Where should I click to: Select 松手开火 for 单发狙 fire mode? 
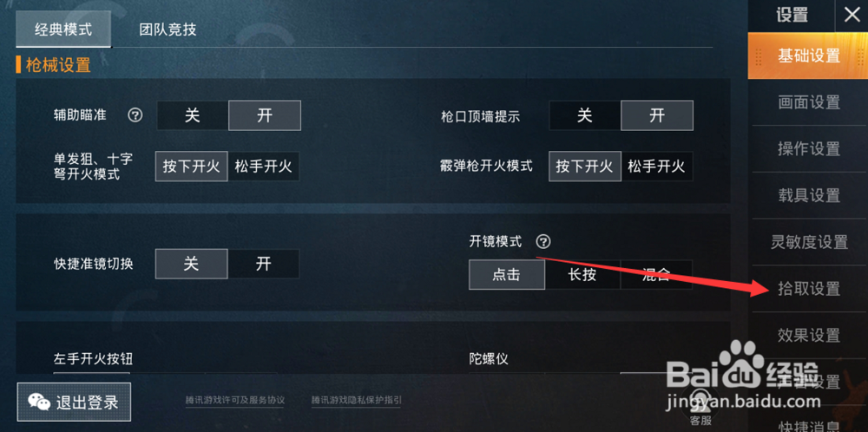[264, 167]
